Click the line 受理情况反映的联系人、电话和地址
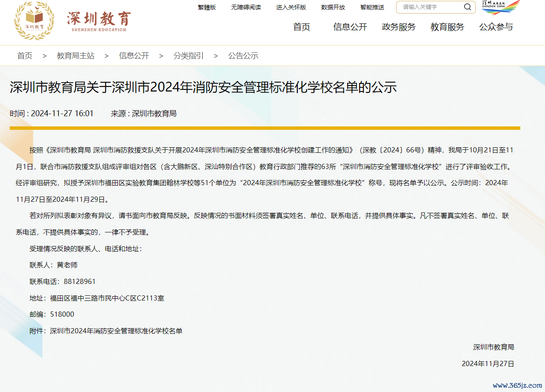The image size is (545, 392). point(86,249)
